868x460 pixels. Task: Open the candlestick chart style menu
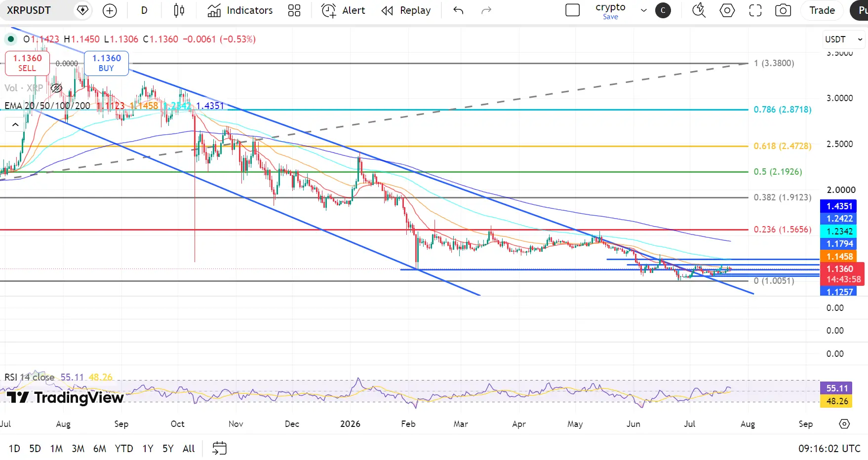[179, 10]
